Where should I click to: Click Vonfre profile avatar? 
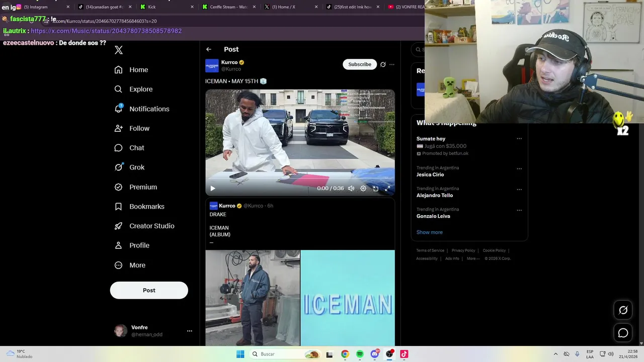coord(121,331)
